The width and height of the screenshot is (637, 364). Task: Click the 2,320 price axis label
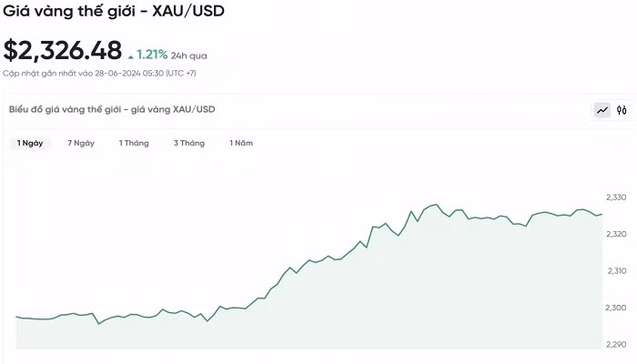(x=616, y=234)
